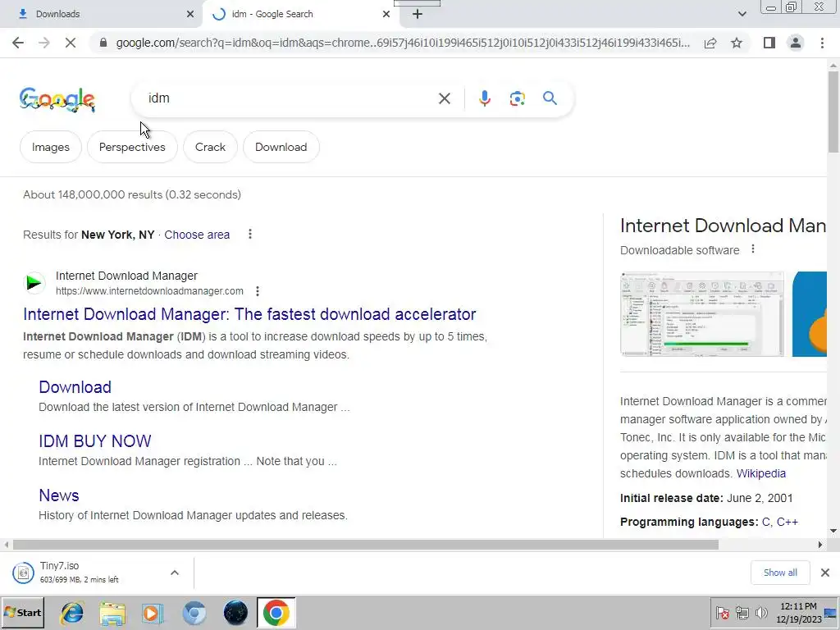840x630 pixels.
Task: Open Internet Explorer from the taskbar
Action: [72, 613]
